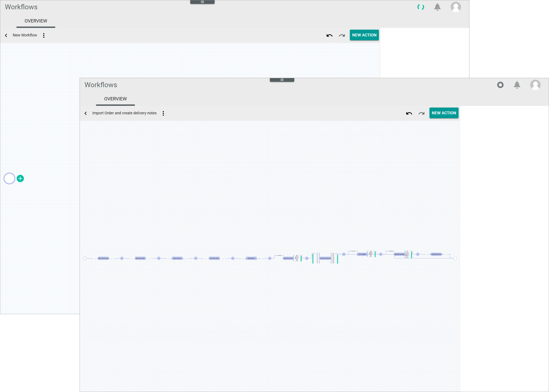Click the status ring icon in front window

[x=500, y=85]
